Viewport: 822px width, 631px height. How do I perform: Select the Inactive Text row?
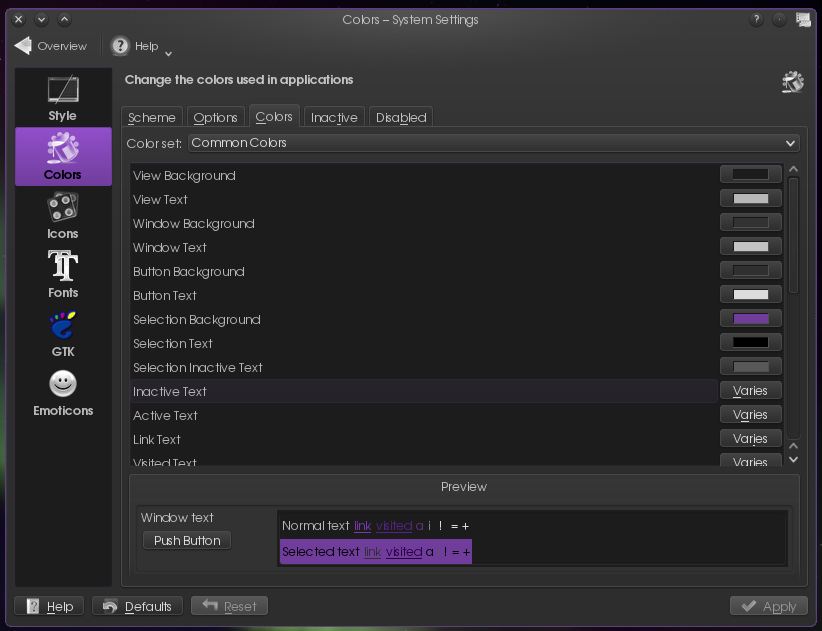[424, 391]
